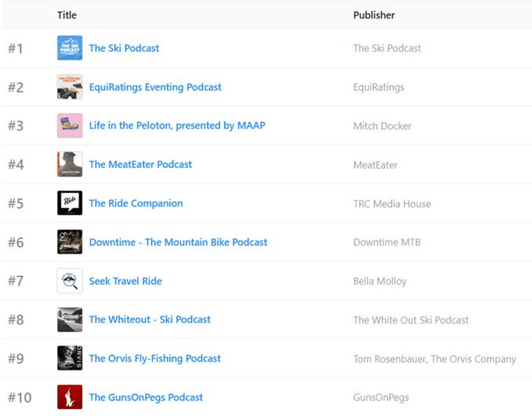Go to Downtime - The Mountain Bike Podcast
The height and width of the screenshot is (416, 532).
pos(178,242)
